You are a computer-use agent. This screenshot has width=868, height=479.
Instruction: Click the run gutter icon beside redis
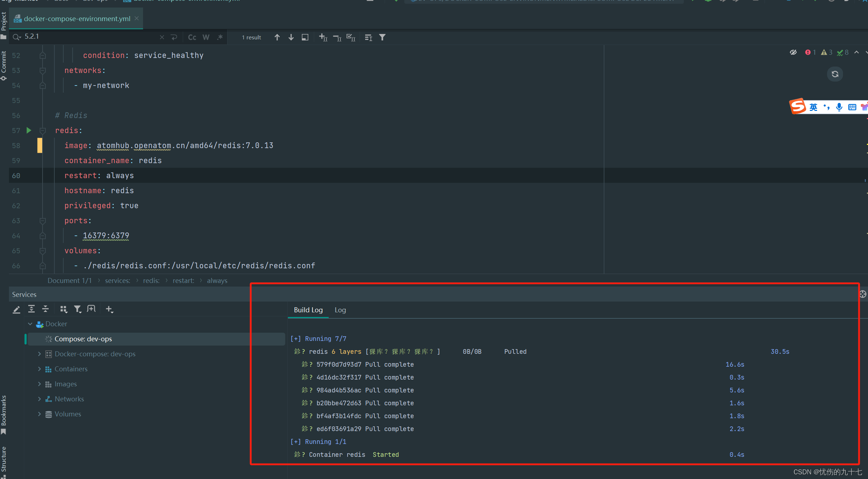29,131
